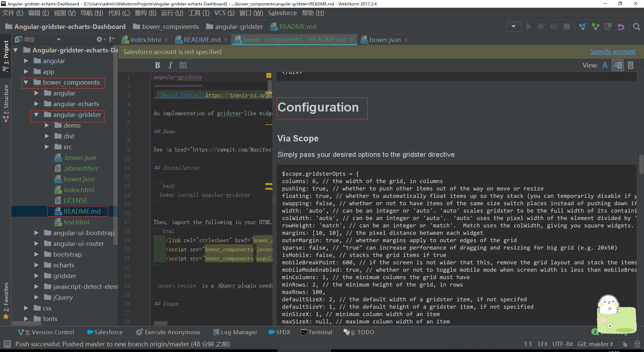
Task: Open the 重构 (R) menu
Action: [x=146, y=13]
